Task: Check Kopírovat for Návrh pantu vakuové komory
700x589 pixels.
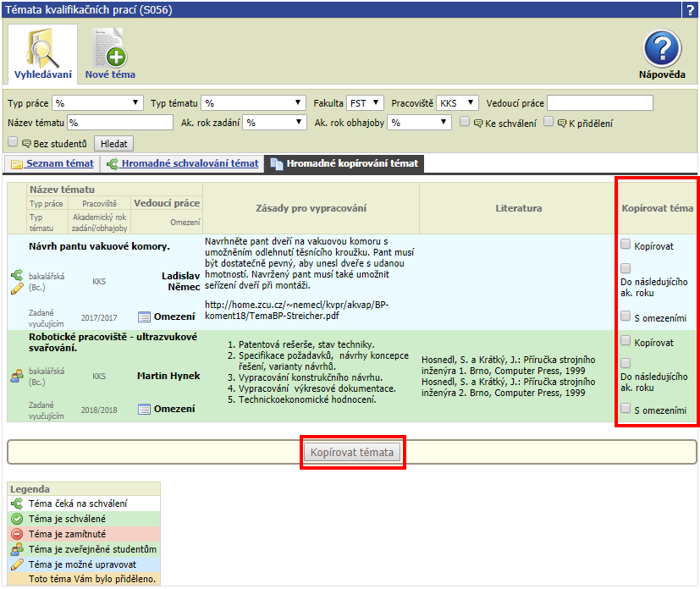Action: (x=626, y=244)
